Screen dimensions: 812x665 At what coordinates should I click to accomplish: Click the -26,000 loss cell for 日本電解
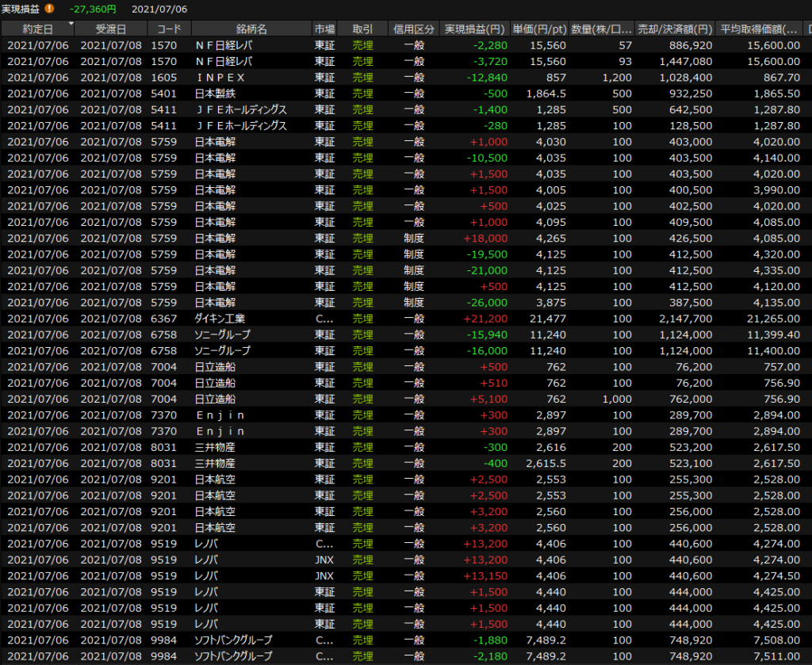pos(484,302)
